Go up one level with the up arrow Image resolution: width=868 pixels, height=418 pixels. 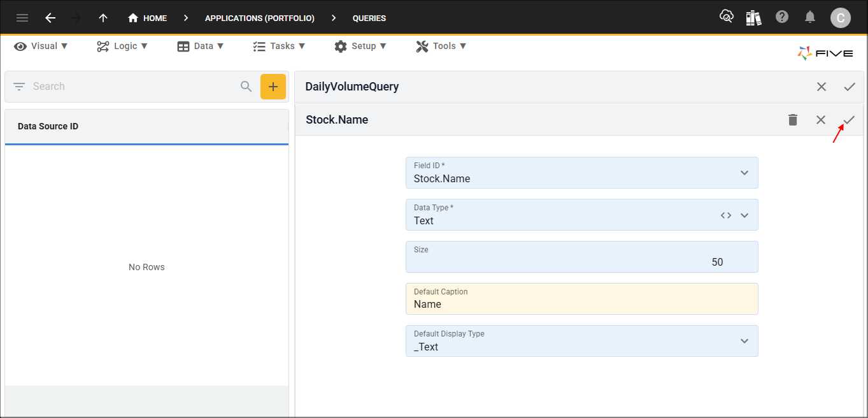click(103, 18)
